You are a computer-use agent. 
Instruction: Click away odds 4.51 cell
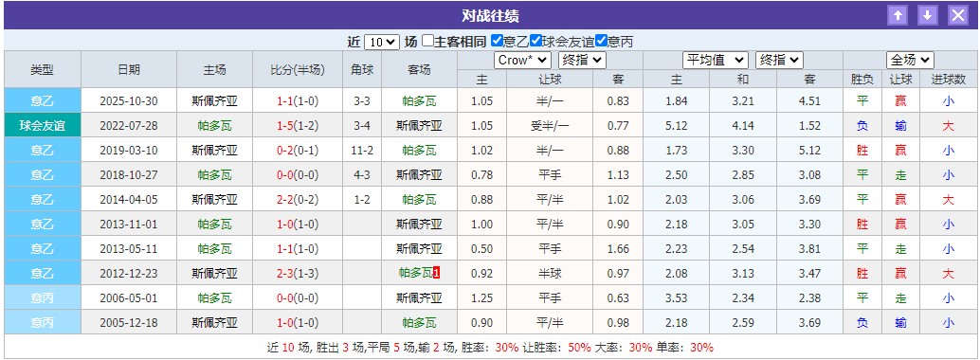pyautogui.click(x=809, y=101)
